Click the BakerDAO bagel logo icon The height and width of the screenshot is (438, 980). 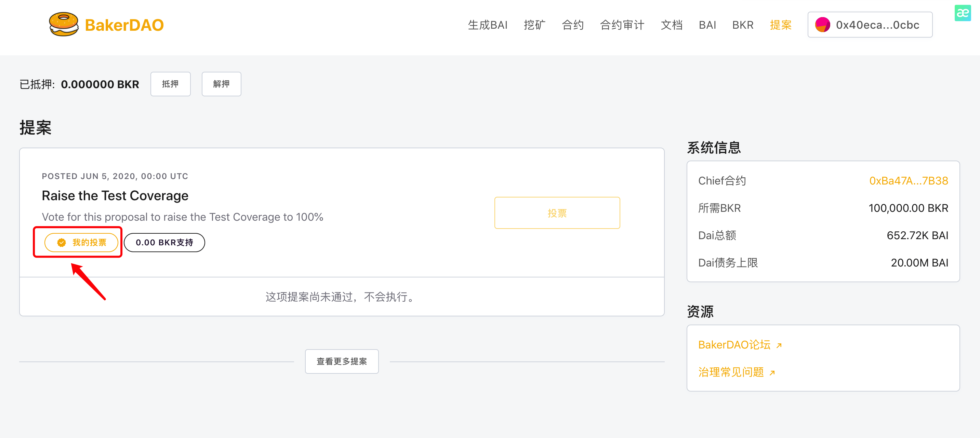click(64, 24)
